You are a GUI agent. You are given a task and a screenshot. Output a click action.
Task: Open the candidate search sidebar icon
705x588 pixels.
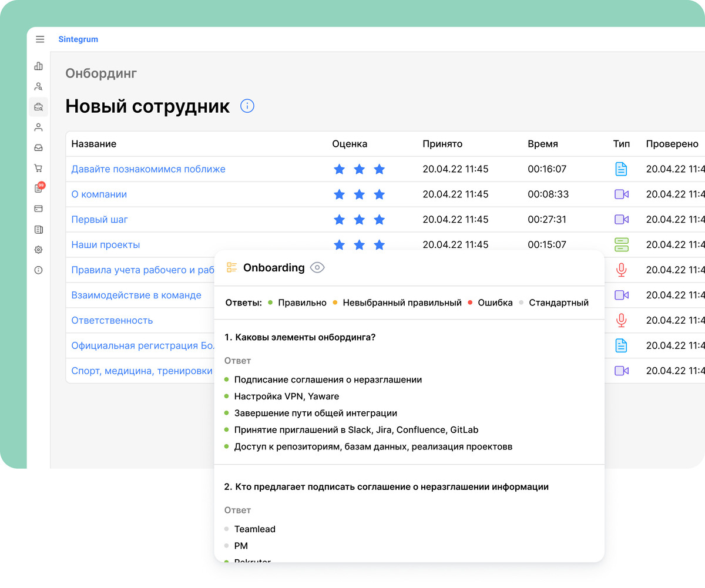pos(39,86)
